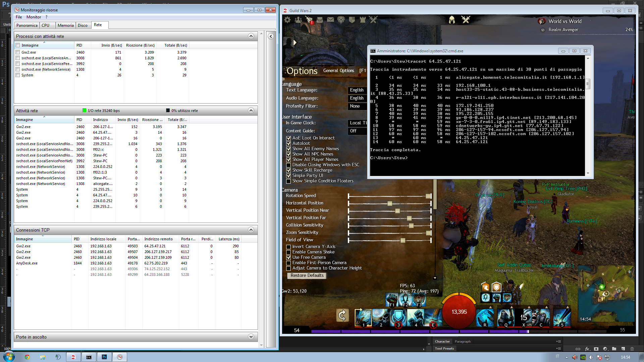Click the collapse graph pane arrow button
This screenshot has height=362, width=644.
pos(271,36)
